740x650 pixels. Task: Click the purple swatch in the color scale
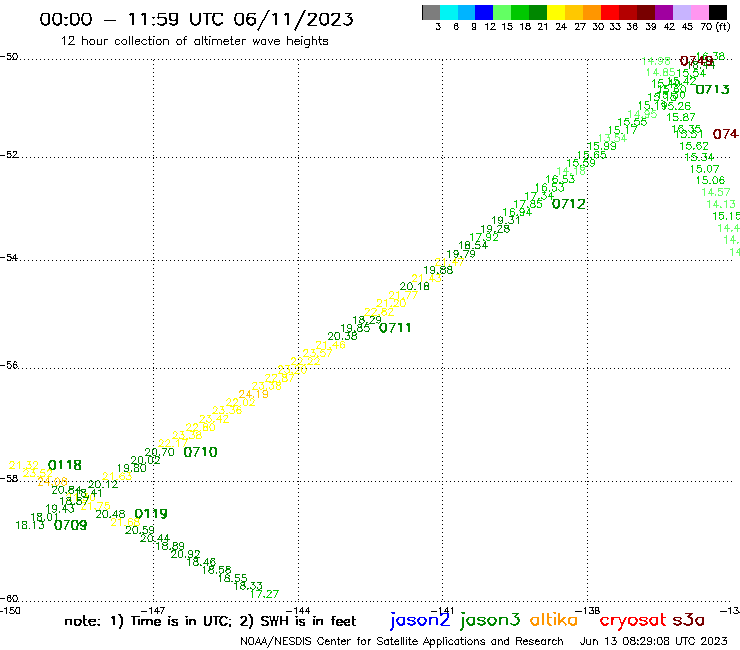click(x=664, y=12)
